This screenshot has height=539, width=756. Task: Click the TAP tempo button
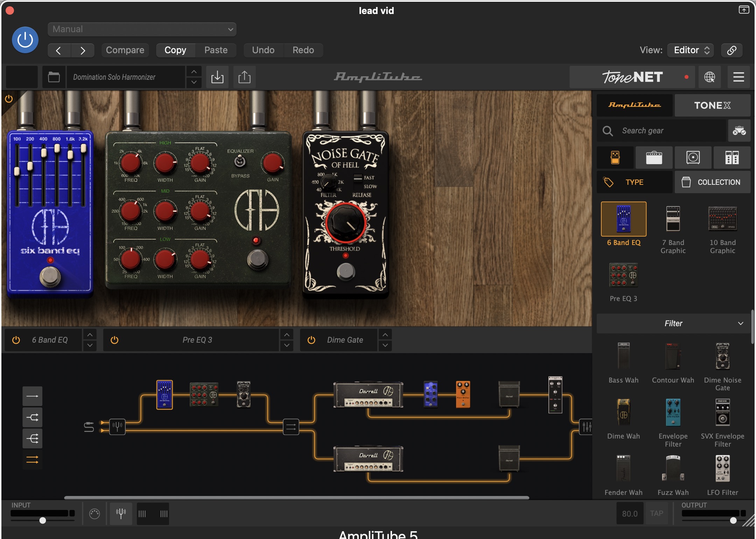click(656, 513)
